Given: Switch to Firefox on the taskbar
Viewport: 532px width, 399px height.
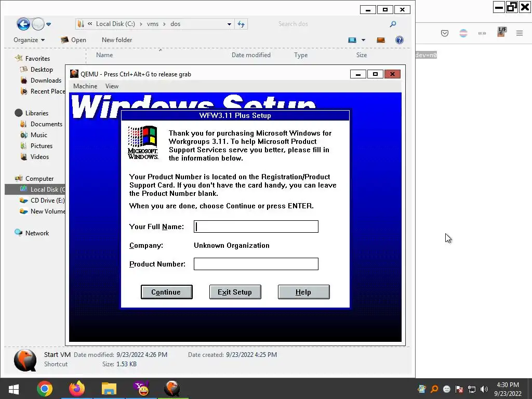Looking at the screenshot, I should tap(77, 389).
